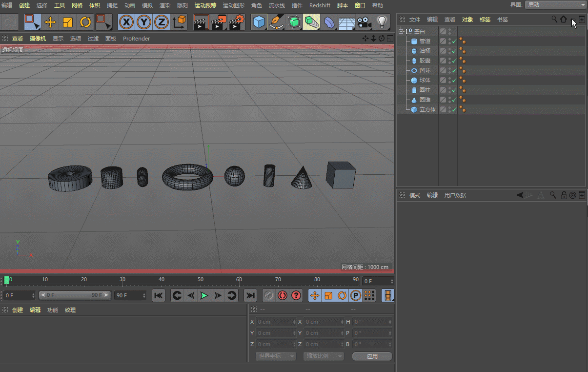Click the light bulb icon
The width and height of the screenshot is (588, 372).
coord(382,22)
